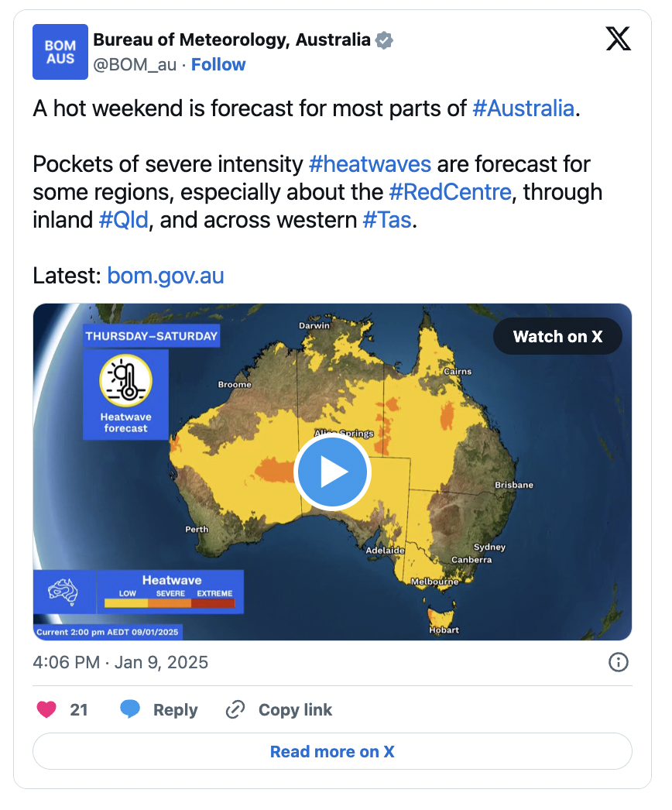
Task: Click the #Tas hashtag
Action: coord(387,220)
